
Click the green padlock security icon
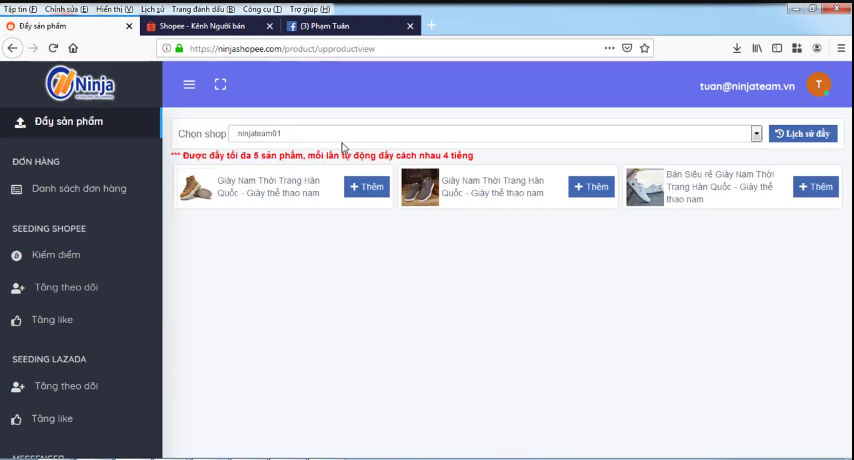coord(179,48)
